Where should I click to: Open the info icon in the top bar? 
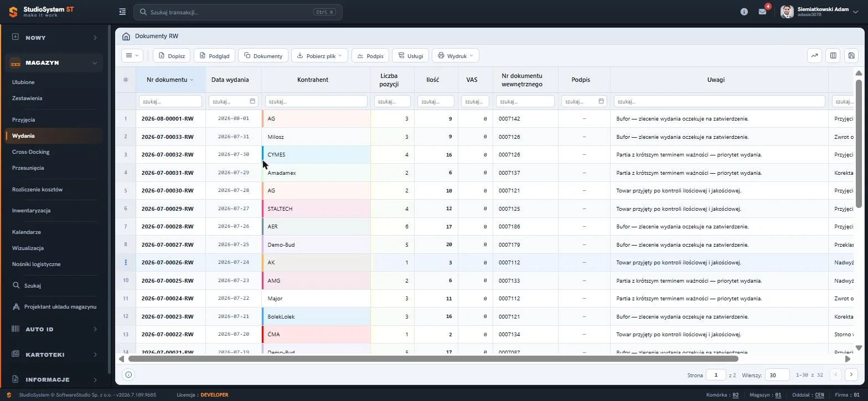click(744, 12)
